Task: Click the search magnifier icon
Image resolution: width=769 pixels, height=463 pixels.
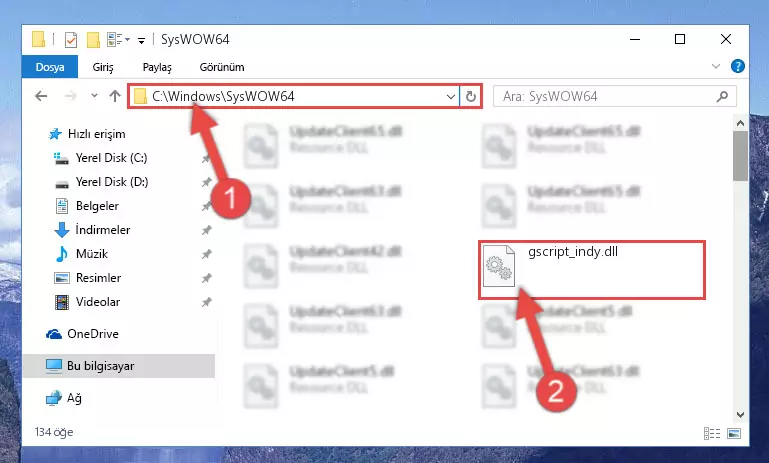Action: pyautogui.click(x=722, y=97)
